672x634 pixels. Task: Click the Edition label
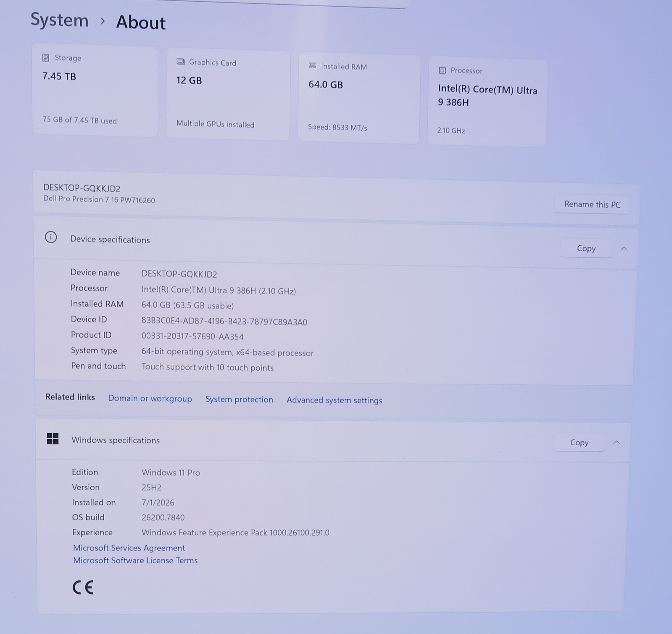[x=85, y=472]
